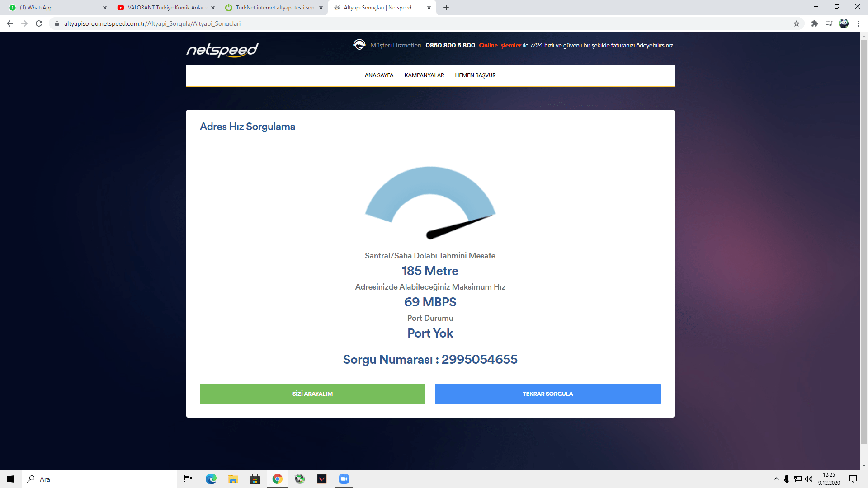The height and width of the screenshot is (488, 868).
Task: Open media control icon in toolbar
Action: (829, 23)
